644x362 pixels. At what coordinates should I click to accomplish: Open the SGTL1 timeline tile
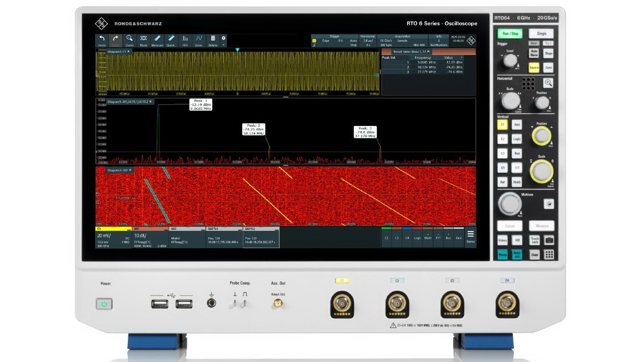click(224, 238)
